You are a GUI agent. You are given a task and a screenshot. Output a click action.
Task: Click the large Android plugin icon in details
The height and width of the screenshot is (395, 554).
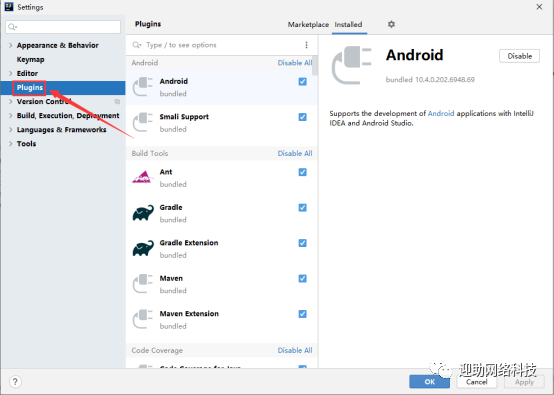[352, 65]
